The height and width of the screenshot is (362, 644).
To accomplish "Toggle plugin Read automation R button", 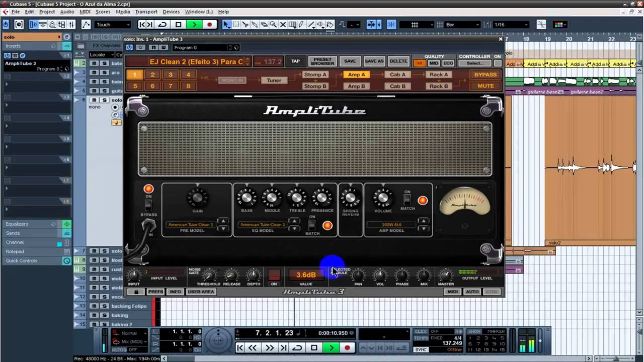I will point(153,47).
